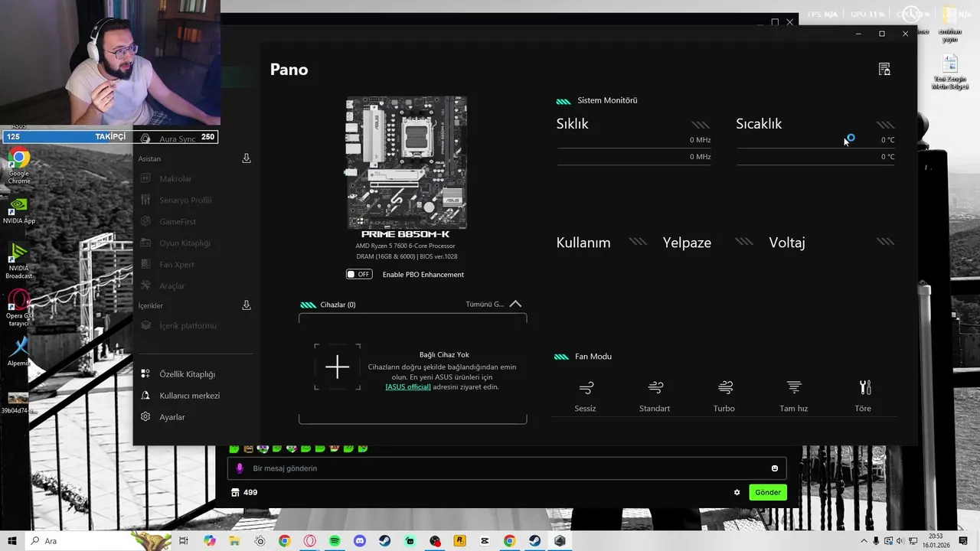Show hidden tray icons chevron
Image resolution: width=980 pixels, height=551 pixels.
coord(864,541)
